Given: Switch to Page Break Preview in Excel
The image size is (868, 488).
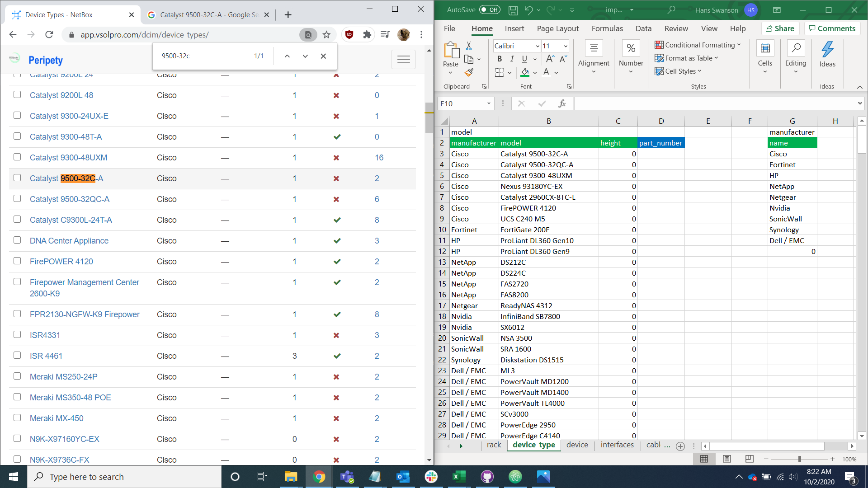Looking at the screenshot, I should coord(749,459).
